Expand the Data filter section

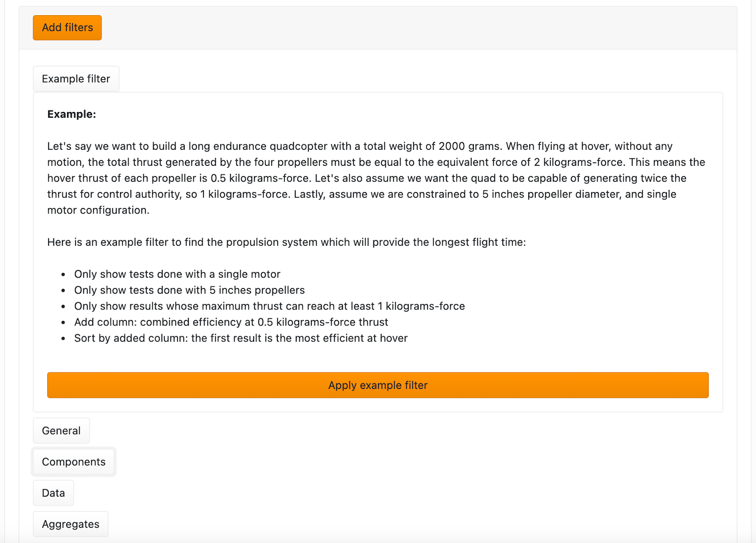[x=53, y=493]
